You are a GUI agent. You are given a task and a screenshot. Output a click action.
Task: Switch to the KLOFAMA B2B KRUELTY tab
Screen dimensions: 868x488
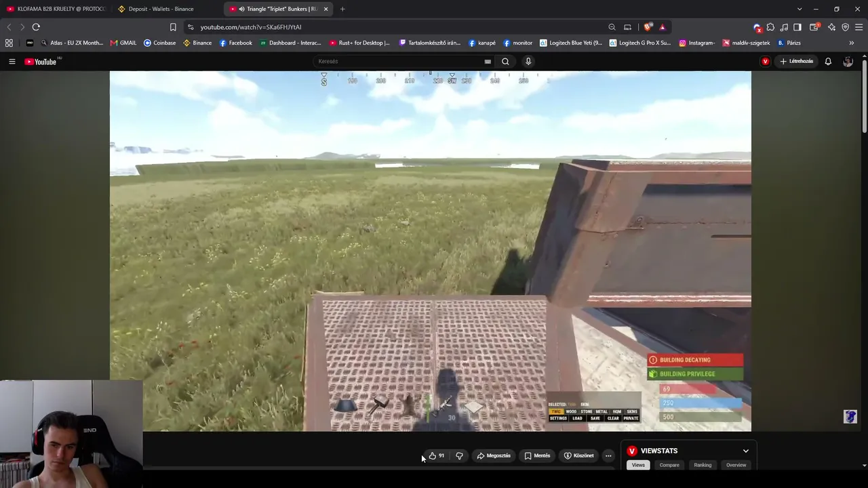[56, 9]
